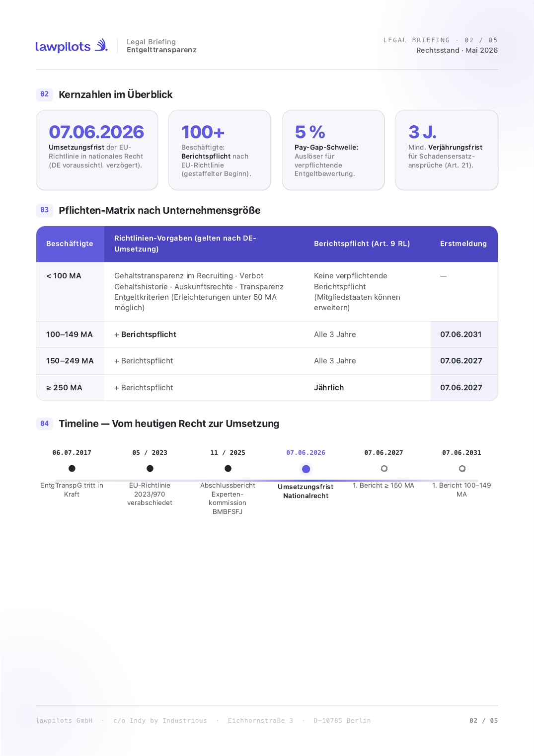Select the 100+ Beschäftigte card
Viewport: 534px width, 756px height.
point(220,150)
